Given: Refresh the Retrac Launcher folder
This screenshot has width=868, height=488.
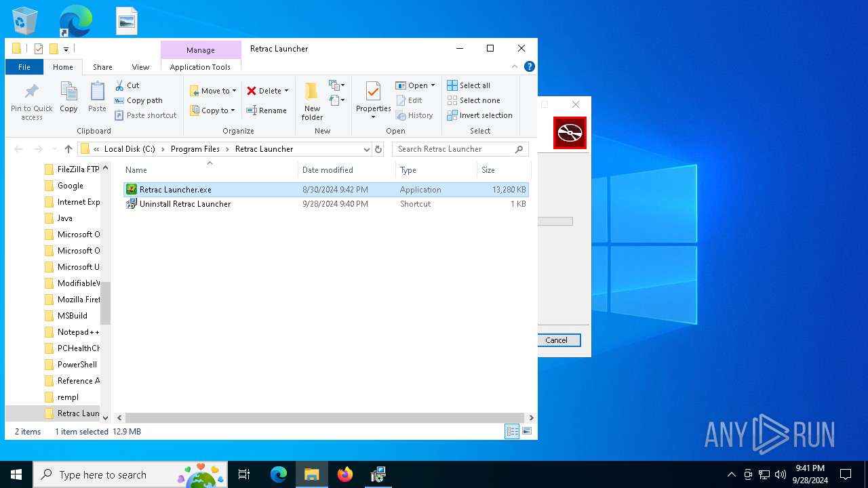Looking at the screenshot, I should pos(378,149).
